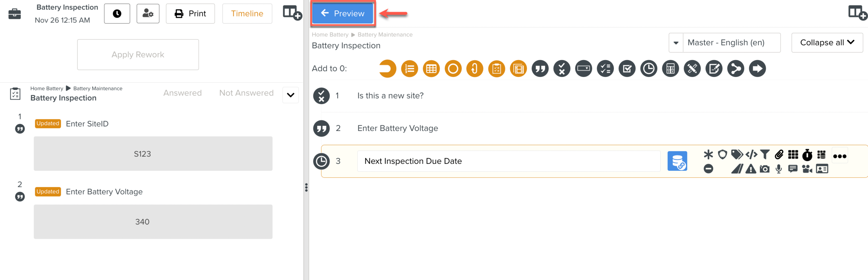This screenshot has height=280, width=868.
Task: Toggle the mandatory asterisk on question 3
Action: (708, 154)
